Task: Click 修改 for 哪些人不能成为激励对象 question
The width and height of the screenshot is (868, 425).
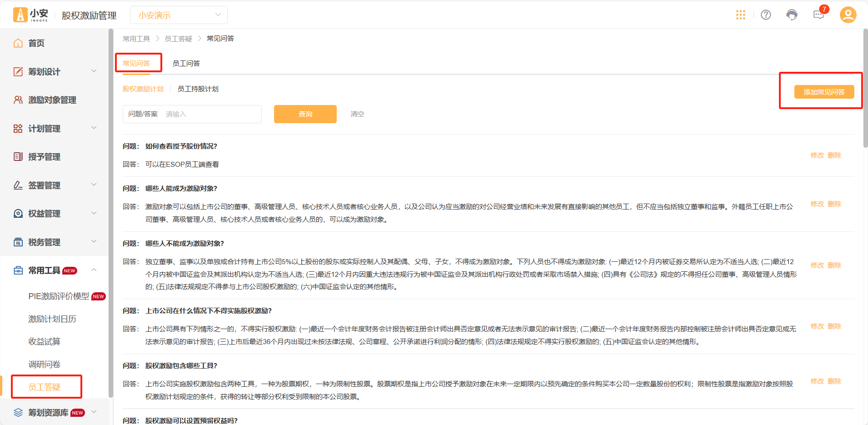Action: [x=817, y=265]
